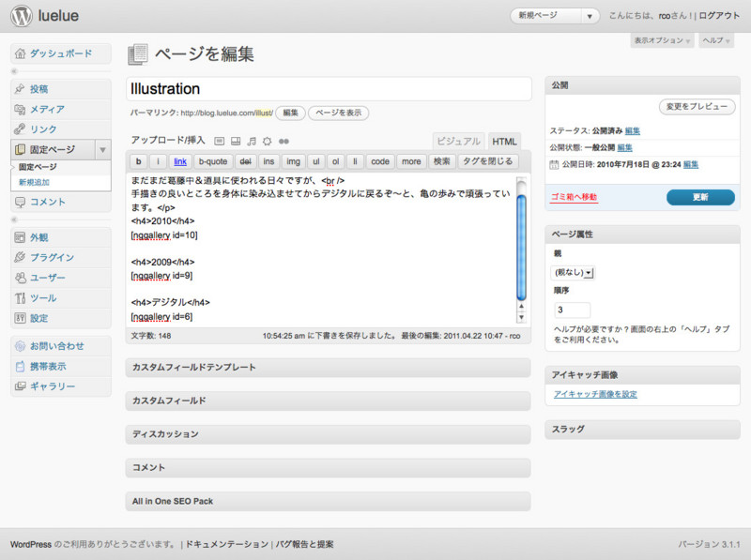Stay on the HTML editor tab
Image resolution: width=751 pixels, height=560 pixels.
(504, 141)
